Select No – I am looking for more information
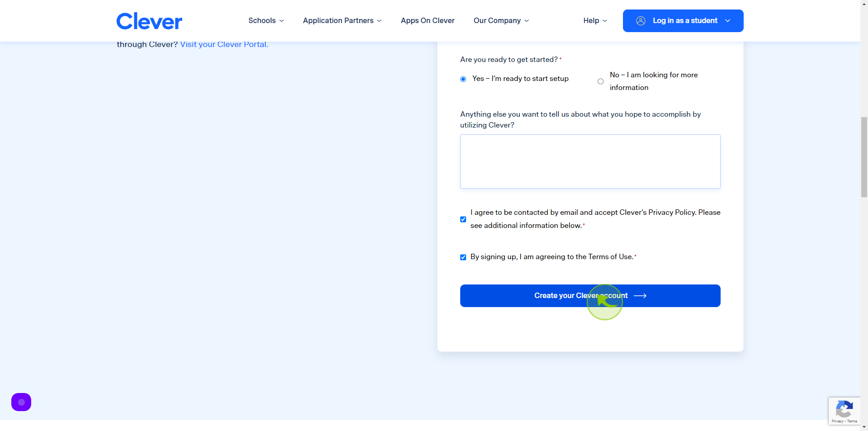 click(x=600, y=81)
